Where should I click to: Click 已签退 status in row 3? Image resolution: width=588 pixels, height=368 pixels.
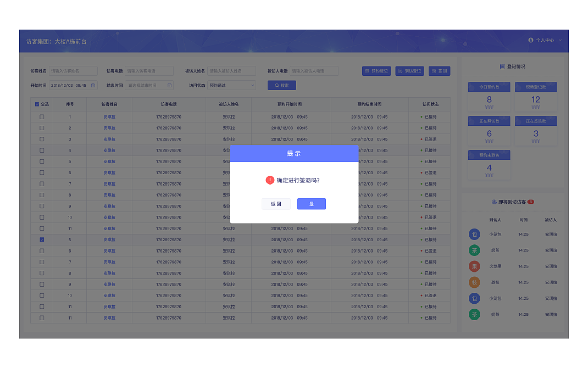(430, 139)
